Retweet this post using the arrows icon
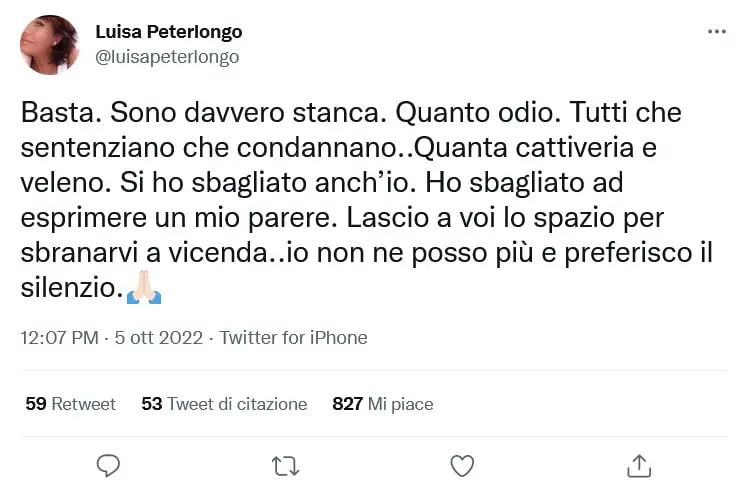Viewport: 748px width, 495px height. click(x=285, y=465)
